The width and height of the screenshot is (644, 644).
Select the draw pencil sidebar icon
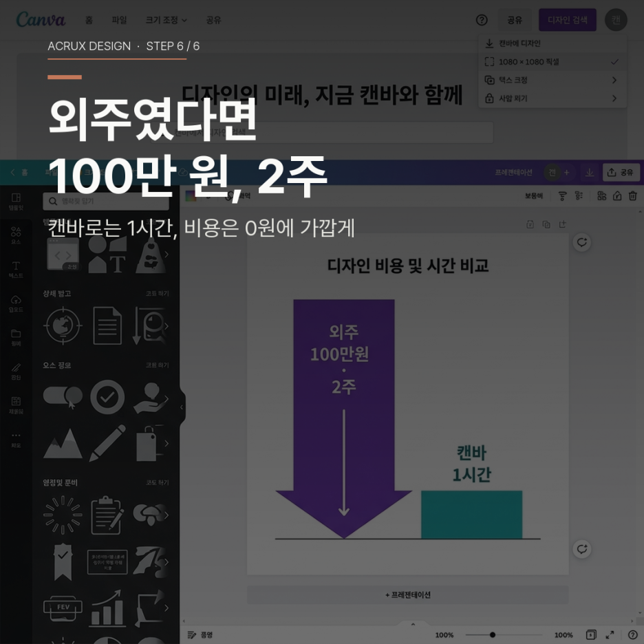click(16, 372)
